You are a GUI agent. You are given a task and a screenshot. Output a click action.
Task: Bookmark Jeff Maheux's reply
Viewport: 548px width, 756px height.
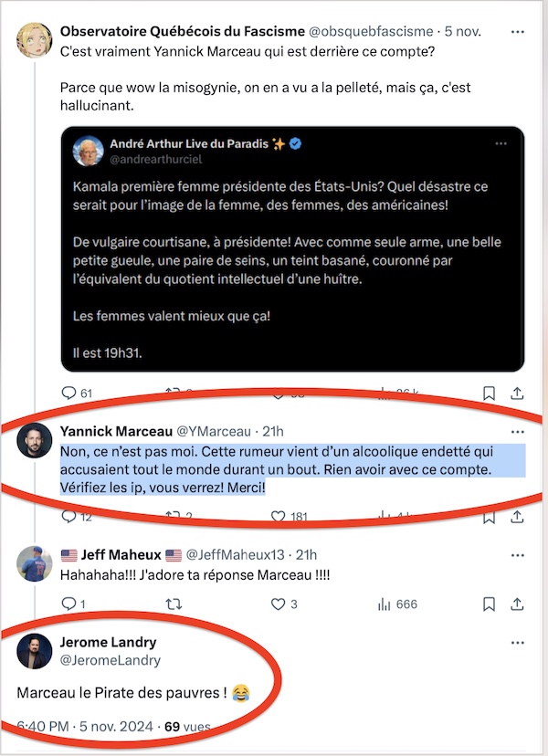pyautogui.click(x=489, y=604)
